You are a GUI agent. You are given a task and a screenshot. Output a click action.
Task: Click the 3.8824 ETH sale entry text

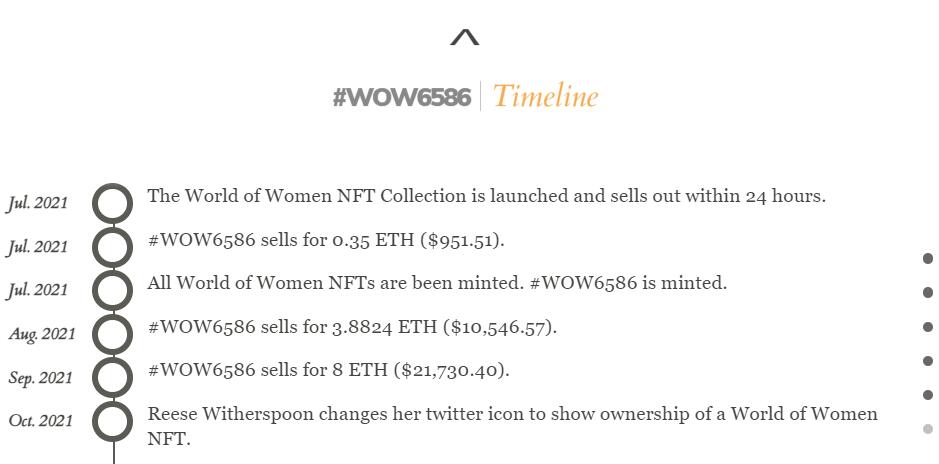352,327
